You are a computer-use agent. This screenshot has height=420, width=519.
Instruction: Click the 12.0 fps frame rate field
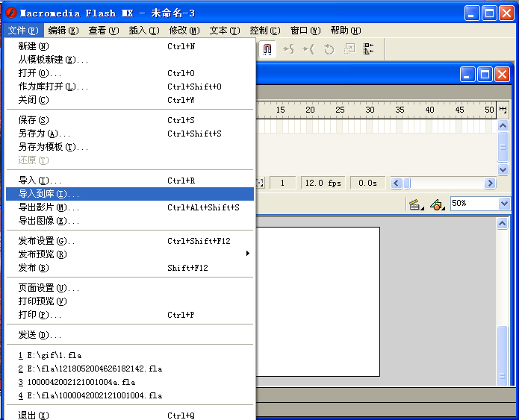[323, 183]
